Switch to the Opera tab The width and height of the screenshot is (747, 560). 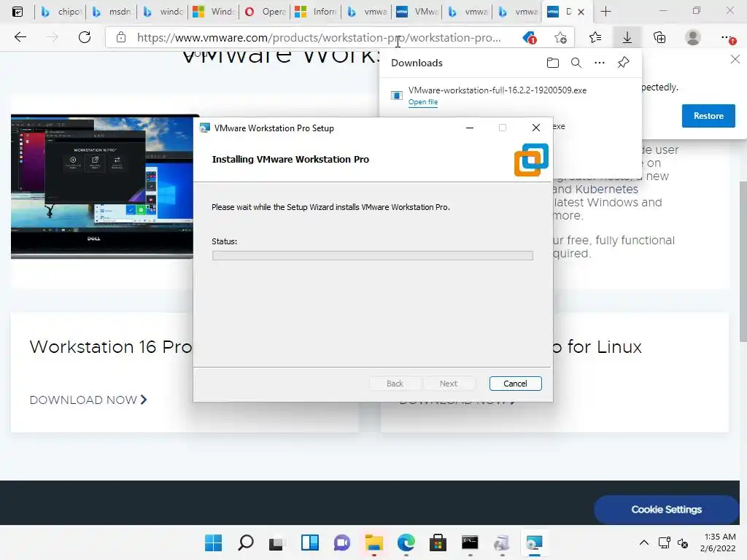(x=264, y=12)
